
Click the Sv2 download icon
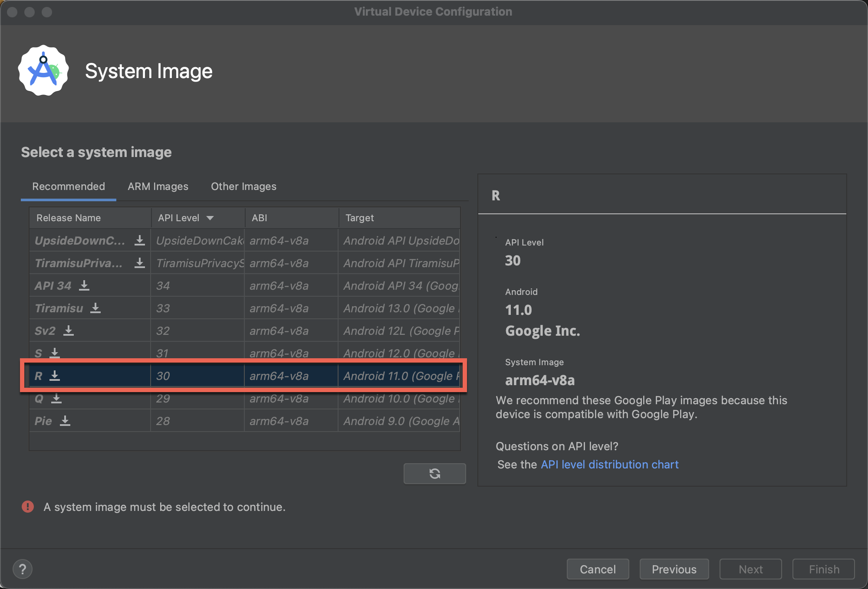pyautogui.click(x=69, y=330)
